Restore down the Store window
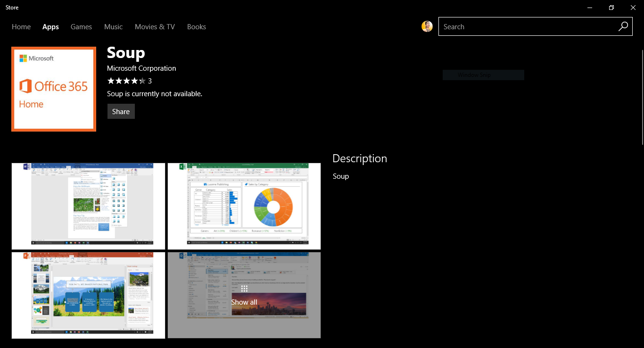644x348 pixels. 611,8
